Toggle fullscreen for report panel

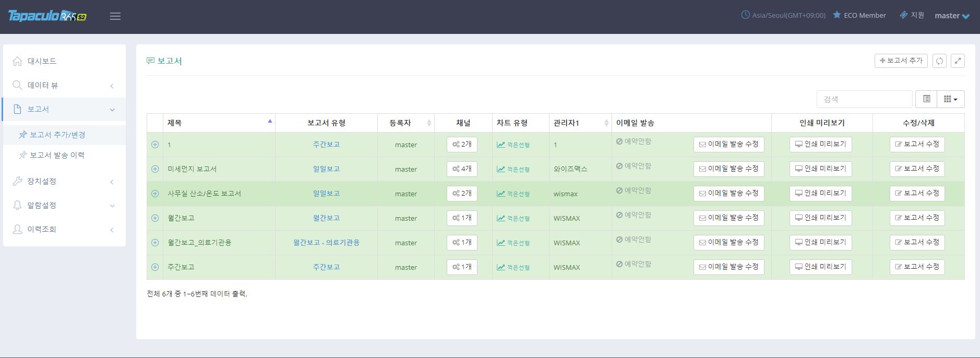click(x=958, y=61)
